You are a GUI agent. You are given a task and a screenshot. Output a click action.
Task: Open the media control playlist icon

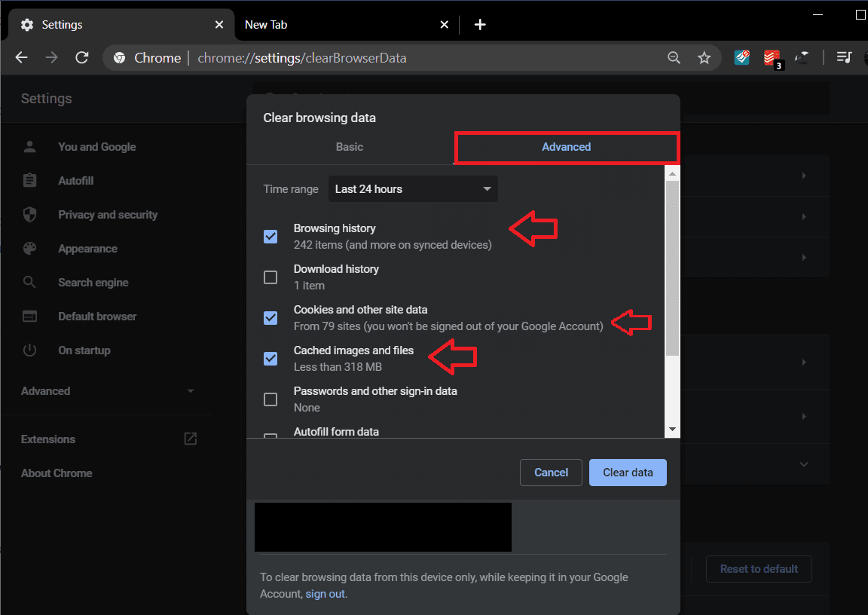click(x=845, y=58)
